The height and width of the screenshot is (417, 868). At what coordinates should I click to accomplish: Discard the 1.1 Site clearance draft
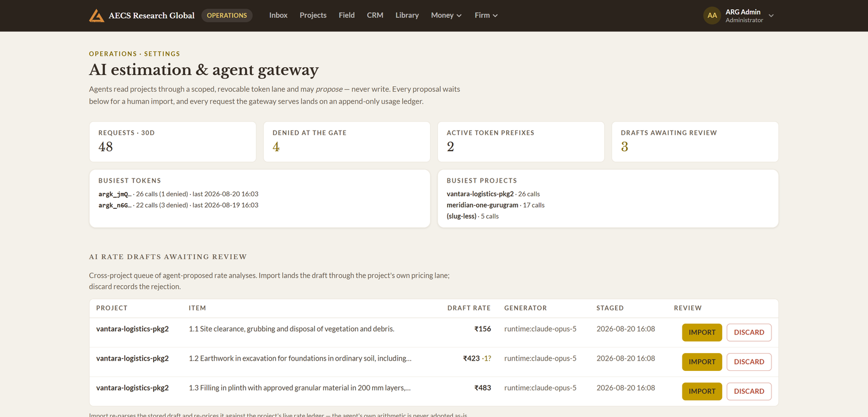[x=749, y=332]
